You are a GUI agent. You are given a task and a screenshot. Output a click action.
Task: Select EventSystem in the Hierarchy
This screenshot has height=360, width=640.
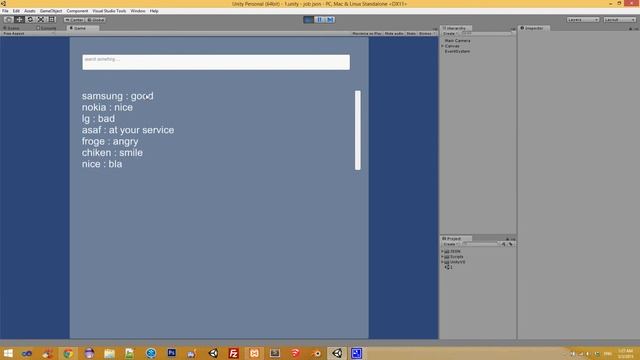457,51
